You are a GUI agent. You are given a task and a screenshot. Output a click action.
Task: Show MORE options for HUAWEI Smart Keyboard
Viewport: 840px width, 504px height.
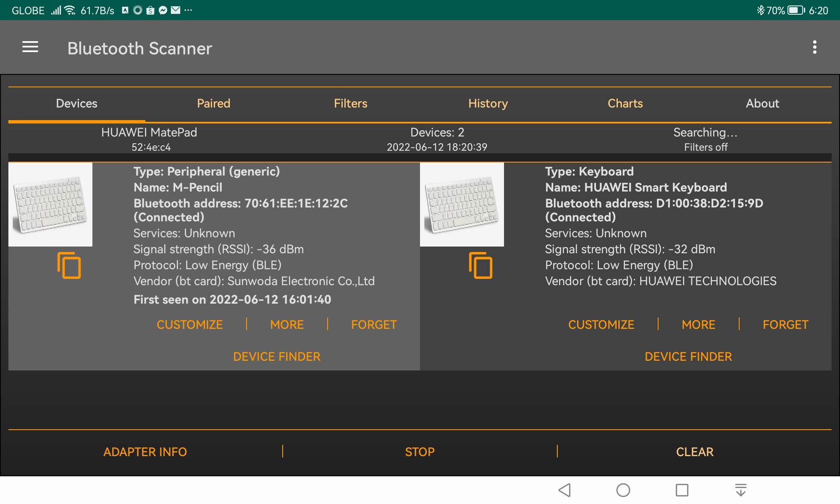[x=698, y=325]
